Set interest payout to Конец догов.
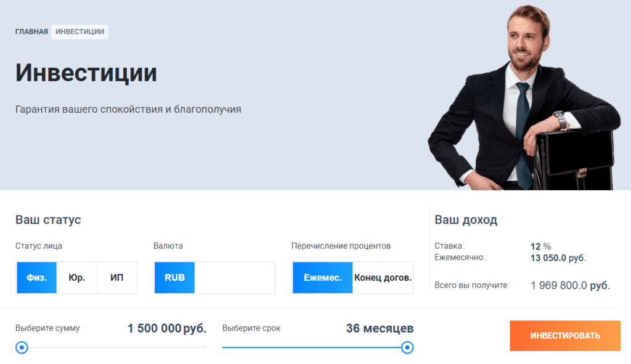631x364 pixels. pos(383,278)
